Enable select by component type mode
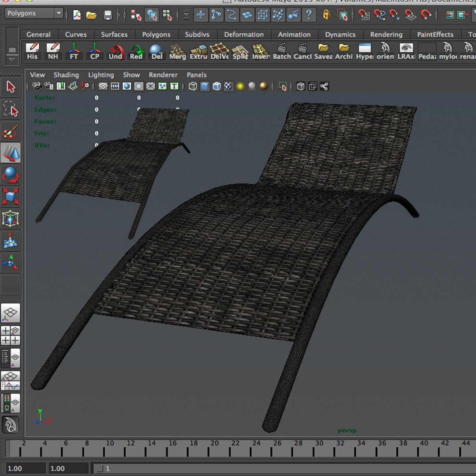476x476 pixels. pos(167,15)
